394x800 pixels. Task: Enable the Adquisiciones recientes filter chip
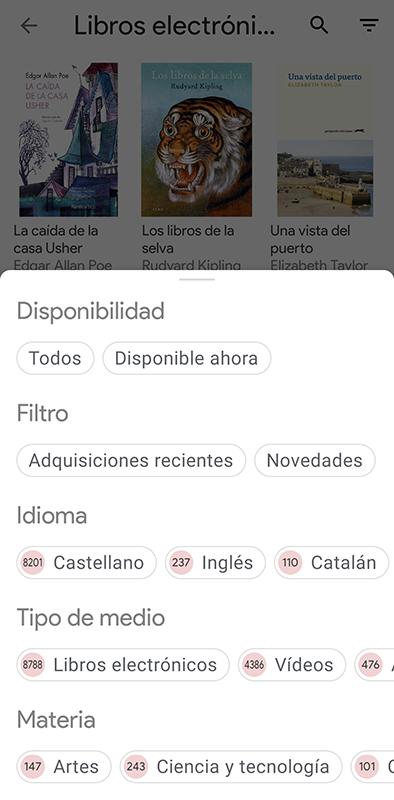131,460
